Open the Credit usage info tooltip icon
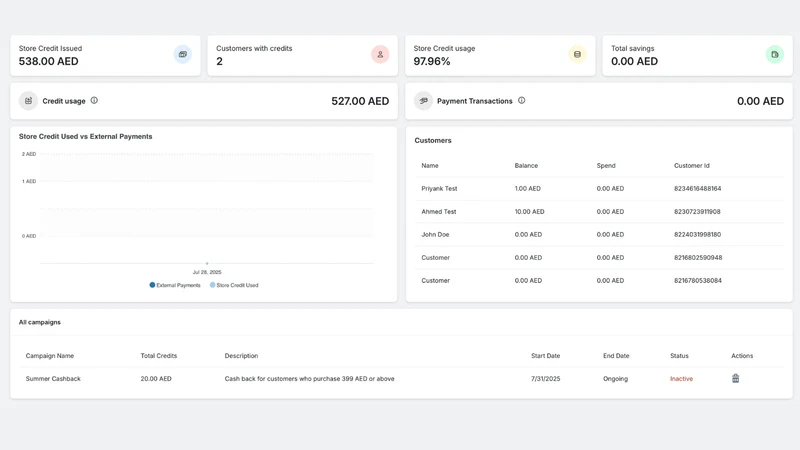Screen dimensions: 800x450 94,101
